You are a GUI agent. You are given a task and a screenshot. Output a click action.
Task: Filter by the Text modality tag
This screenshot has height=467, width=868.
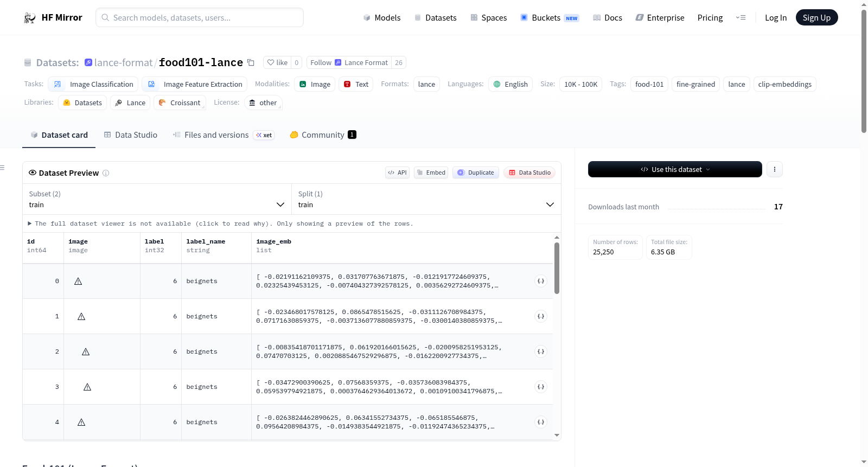point(356,84)
